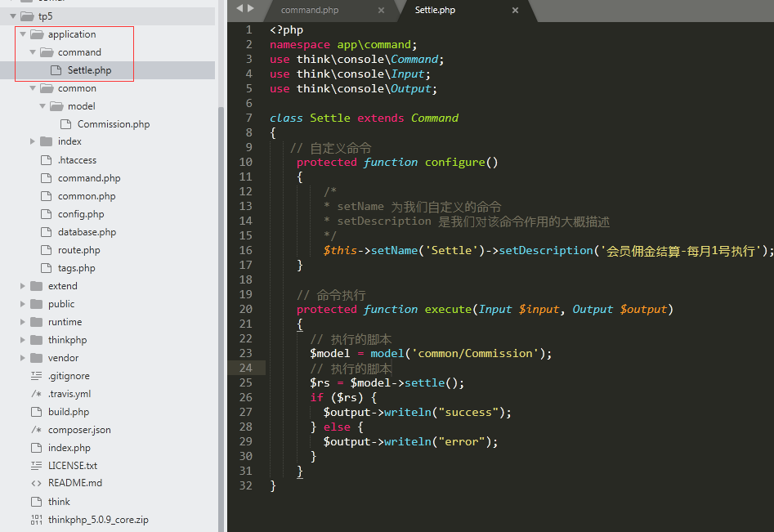Click the runtime folder icon

coord(37,322)
